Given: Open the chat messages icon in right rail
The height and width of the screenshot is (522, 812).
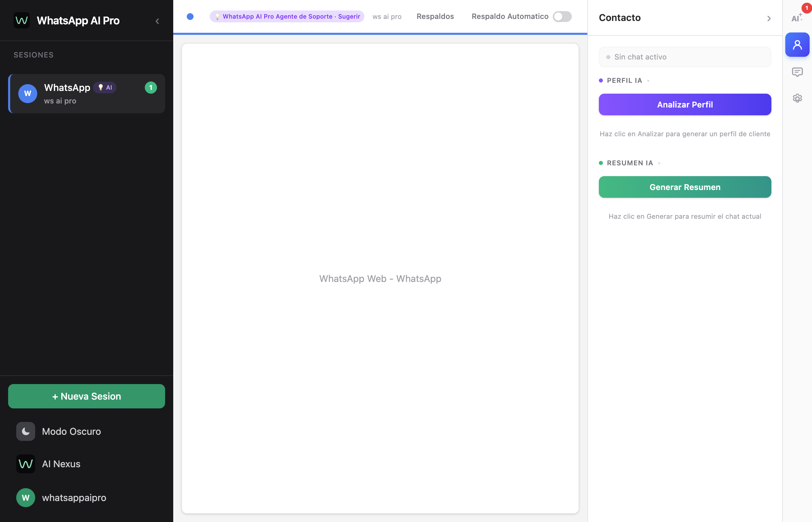Looking at the screenshot, I should coord(797,72).
